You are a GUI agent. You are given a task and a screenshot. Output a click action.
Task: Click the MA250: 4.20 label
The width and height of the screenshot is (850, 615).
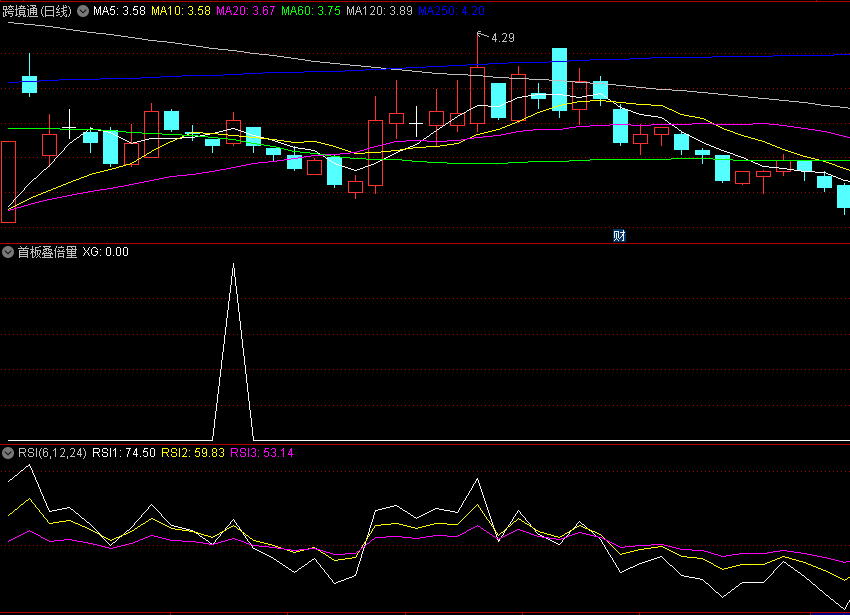pos(452,11)
